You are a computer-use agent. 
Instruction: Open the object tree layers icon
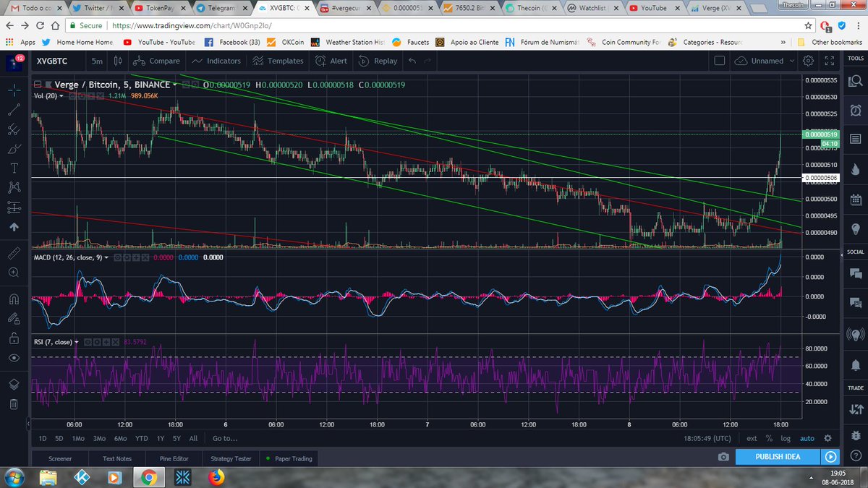[14, 384]
